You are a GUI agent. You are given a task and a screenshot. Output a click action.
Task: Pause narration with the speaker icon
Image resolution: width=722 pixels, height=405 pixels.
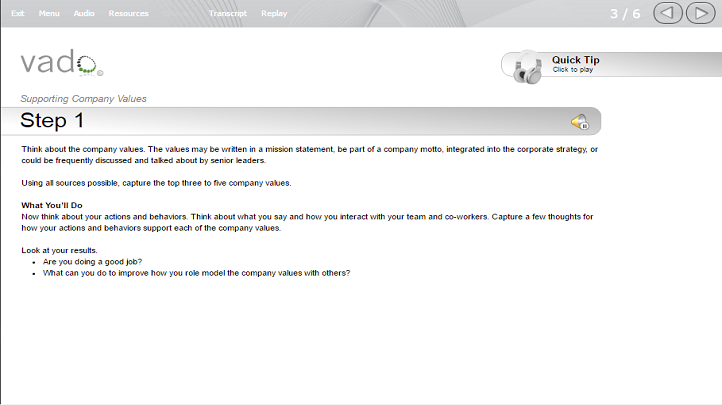(x=580, y=122)
